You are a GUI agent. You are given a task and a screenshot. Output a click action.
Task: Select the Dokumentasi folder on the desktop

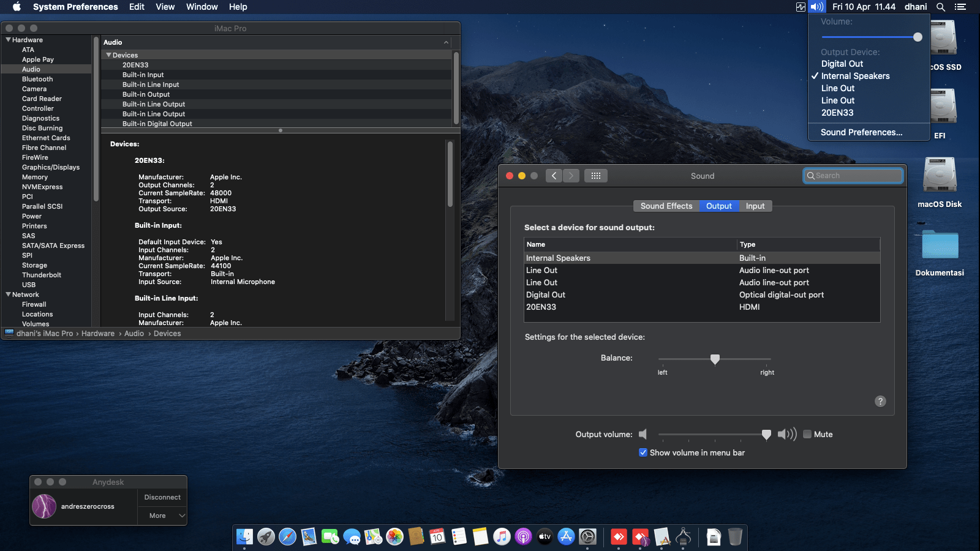point(940,252)
